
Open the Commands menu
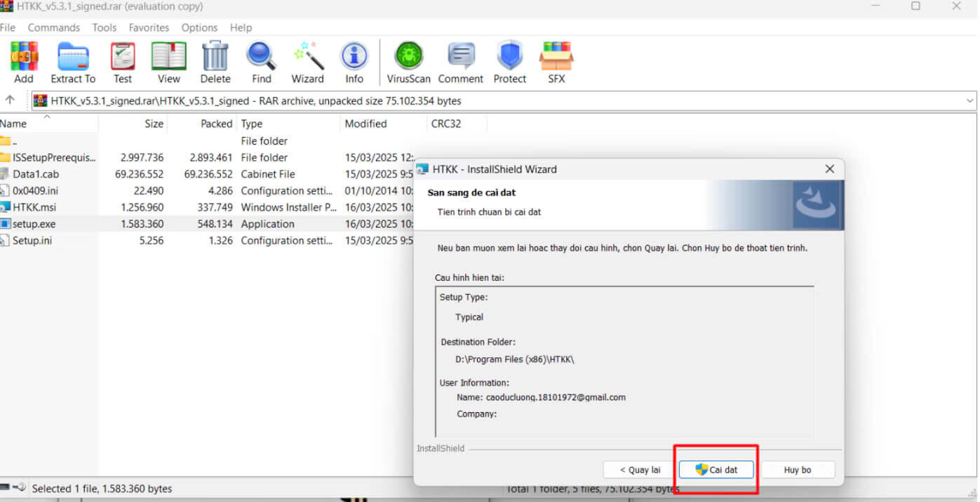point(54,27)
